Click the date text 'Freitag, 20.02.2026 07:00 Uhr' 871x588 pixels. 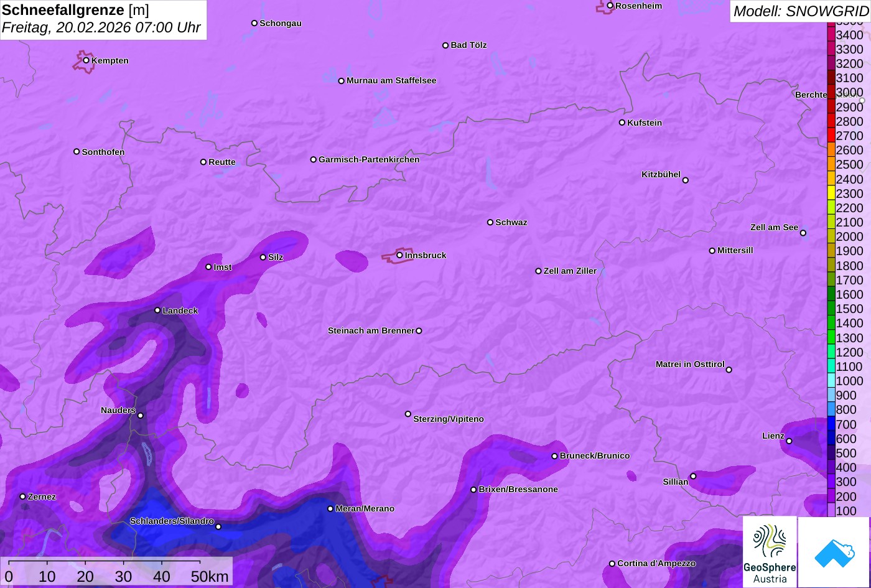point(101,28)
